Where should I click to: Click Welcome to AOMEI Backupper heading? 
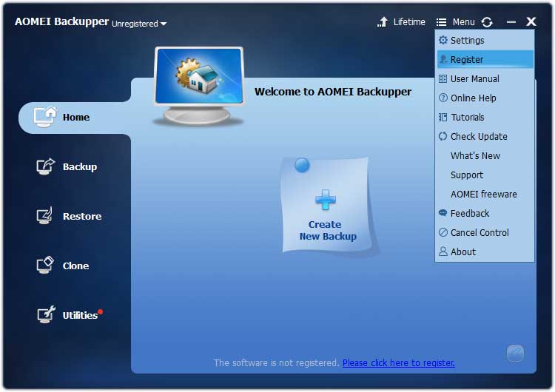(333, 92)
